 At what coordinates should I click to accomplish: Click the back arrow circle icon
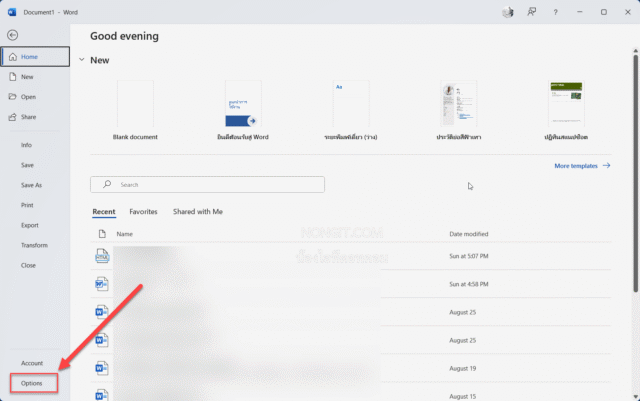[13, 35]
